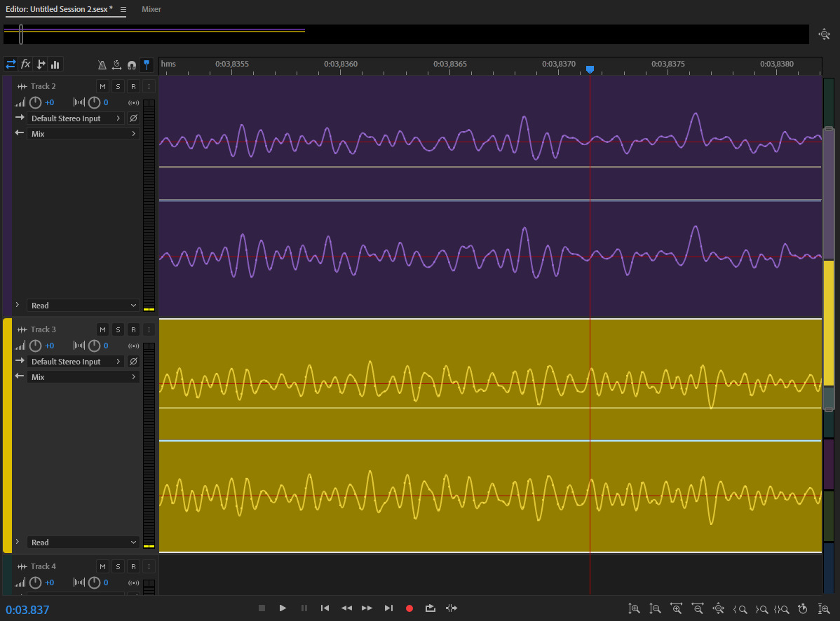Click the blue playhead marker on ruler
This screenshot has height=621, width=840.
pyautogui.click(x=590, y=69)
